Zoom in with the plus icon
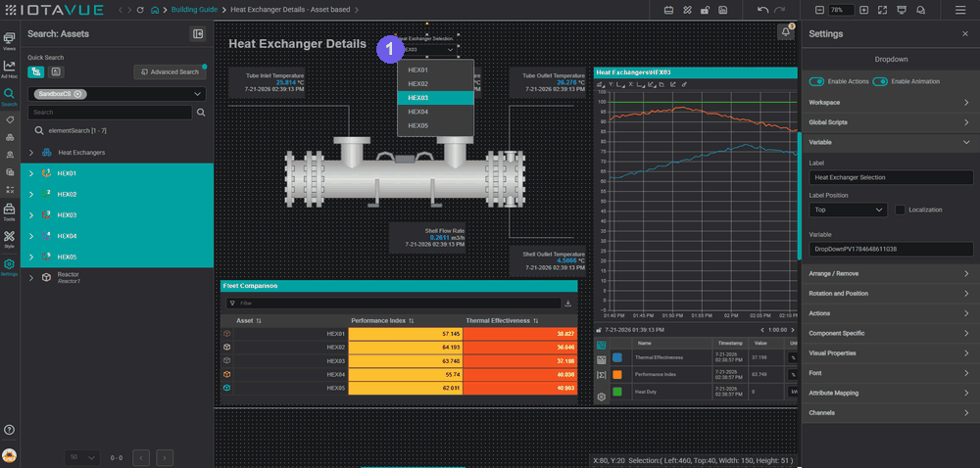Viewport: 980px width, 468px height. (863, 10)
